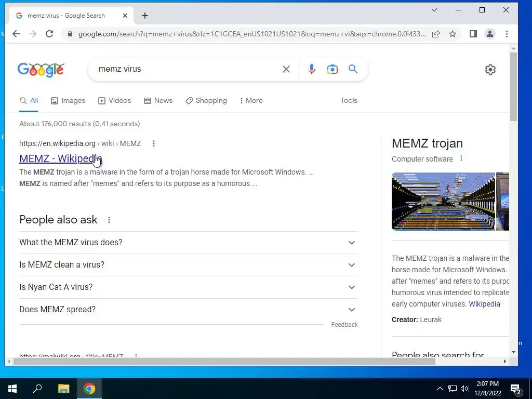Search by image with camera icon

pyautogui.click(x=332, y=69)
